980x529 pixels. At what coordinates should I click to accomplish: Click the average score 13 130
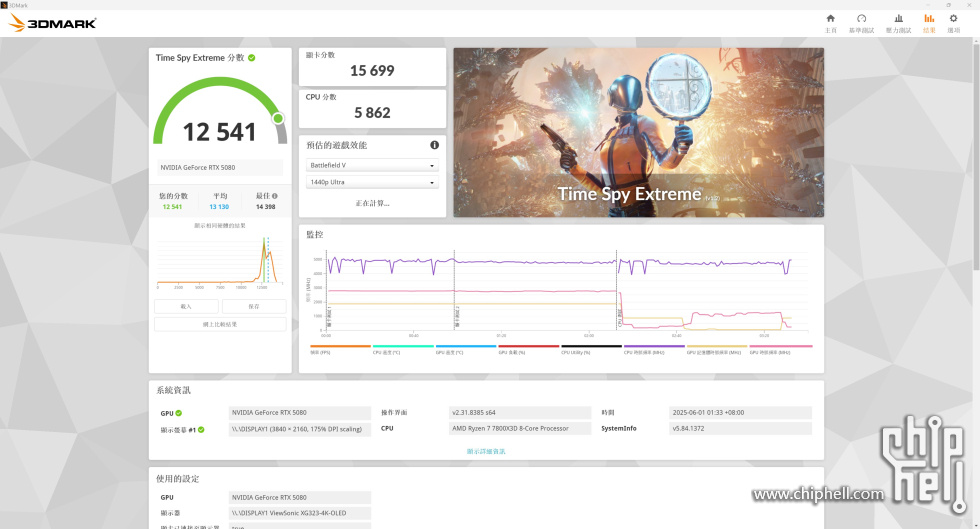click(219, 207)
